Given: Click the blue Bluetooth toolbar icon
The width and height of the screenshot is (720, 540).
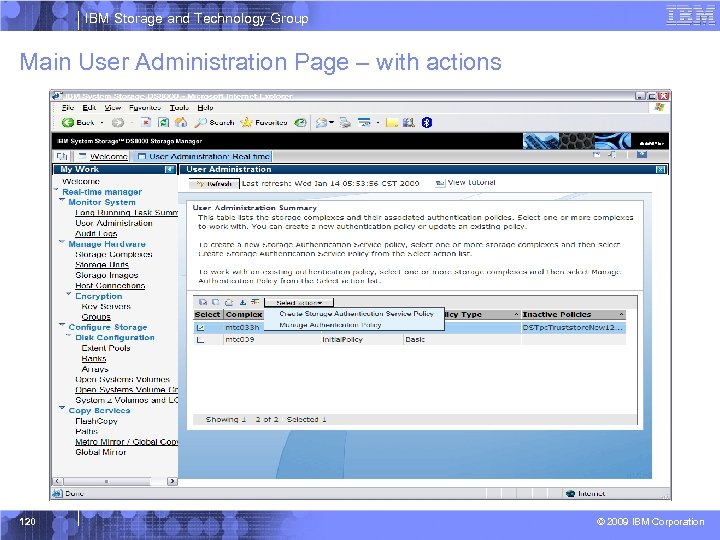Looking at the screenshot, I should point(427,122).
